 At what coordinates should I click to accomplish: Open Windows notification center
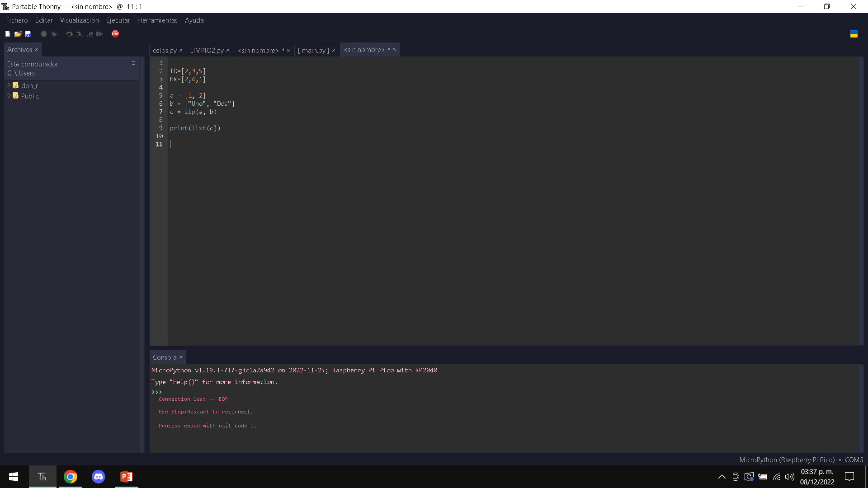pyautogui.click(x=849, y=477)
